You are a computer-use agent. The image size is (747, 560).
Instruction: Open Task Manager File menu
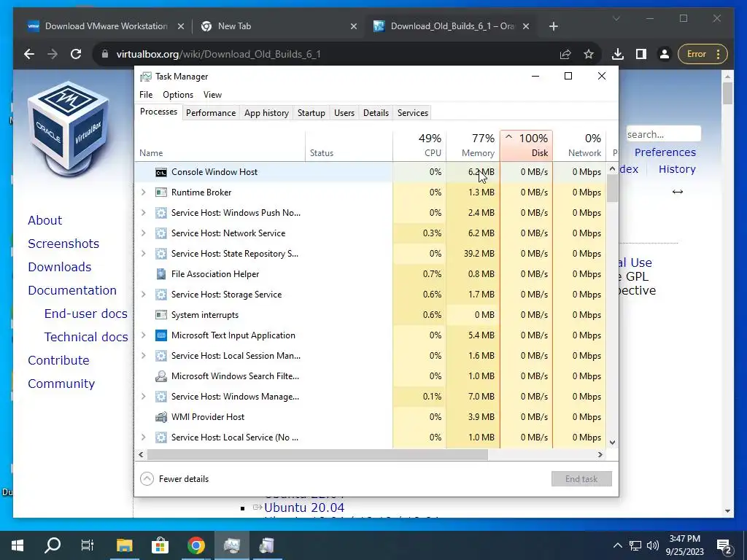pos(146,95)
